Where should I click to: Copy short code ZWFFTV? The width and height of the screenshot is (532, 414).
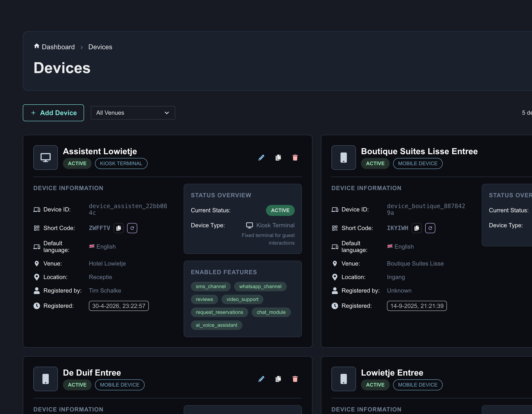(x=119, y=228)
